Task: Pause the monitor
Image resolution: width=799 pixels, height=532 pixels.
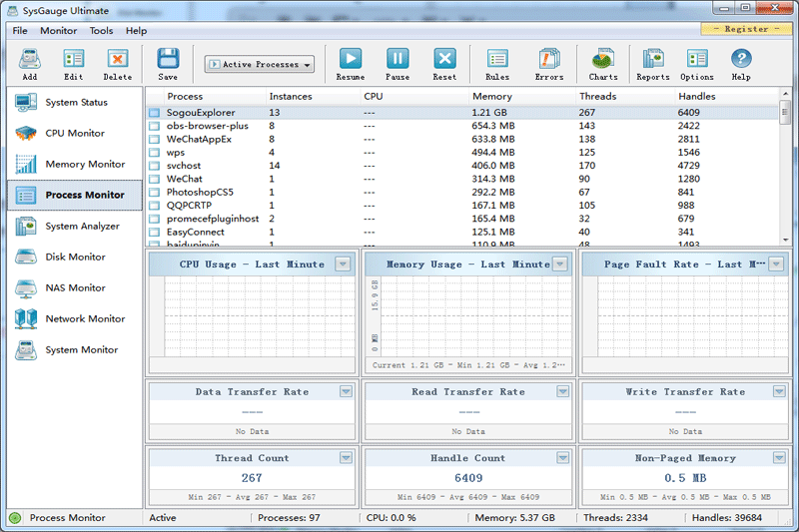Action: click(x=398, y=64)
